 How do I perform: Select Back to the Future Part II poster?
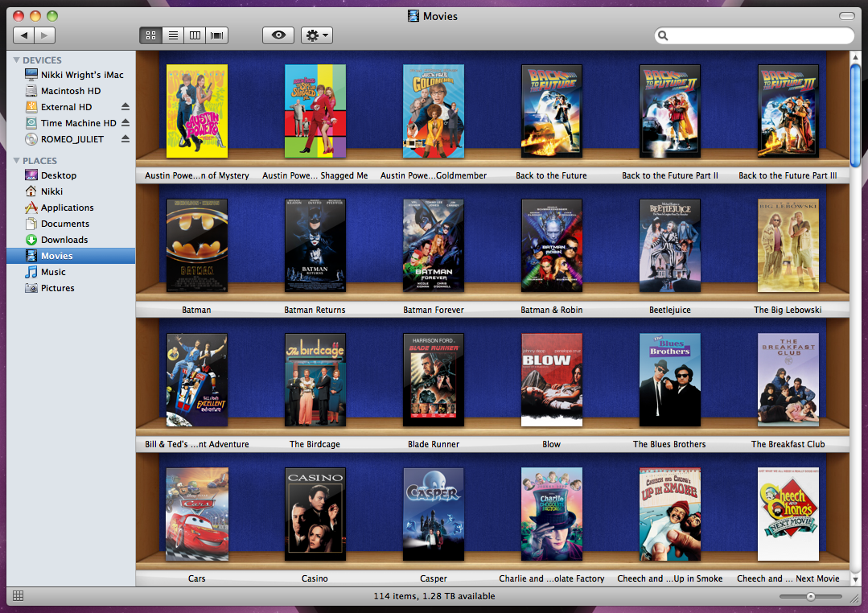pyautogui.click(x=670, y=111)
